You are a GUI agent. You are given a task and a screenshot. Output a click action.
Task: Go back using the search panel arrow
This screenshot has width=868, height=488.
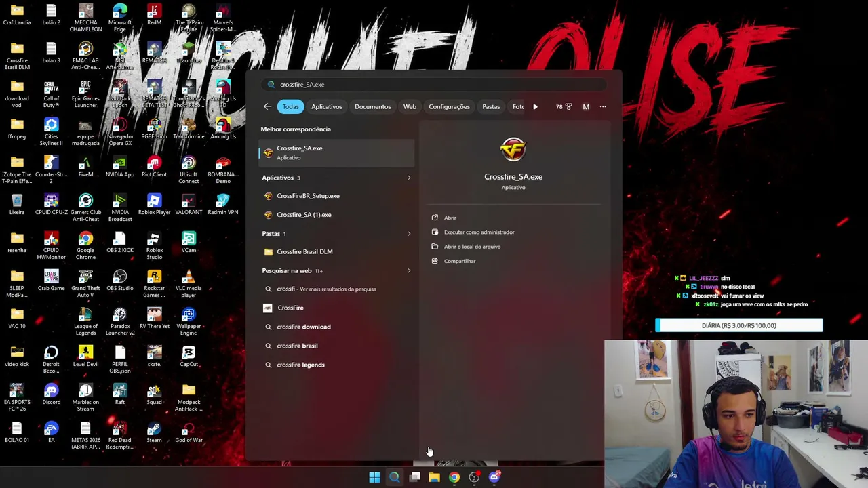click(267, 106)
